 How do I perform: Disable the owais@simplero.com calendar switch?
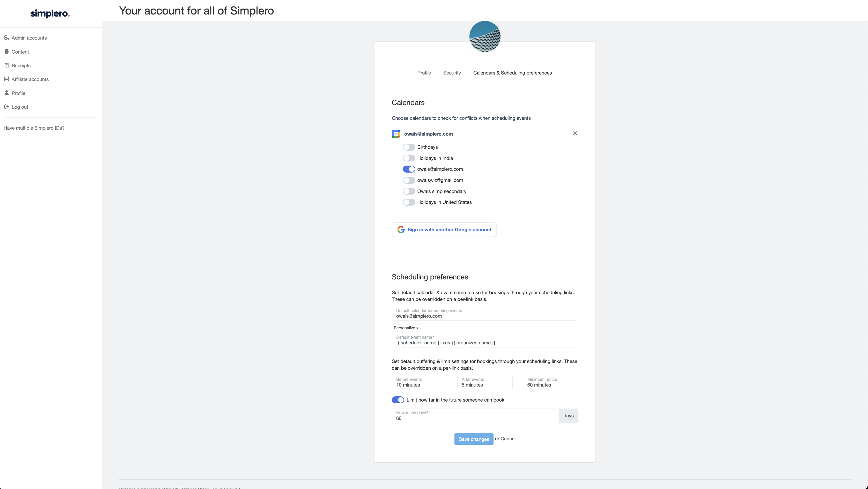coord(409,169)
